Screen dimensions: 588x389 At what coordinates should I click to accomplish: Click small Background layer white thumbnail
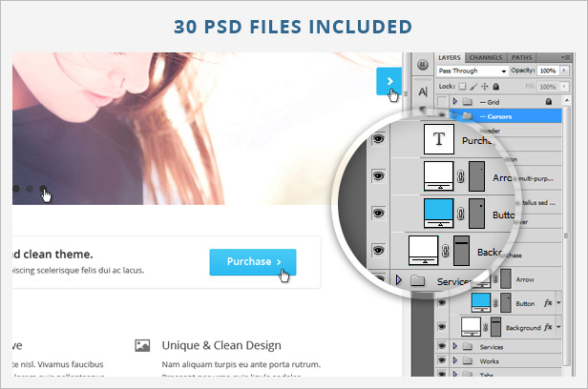pos(471,327)
